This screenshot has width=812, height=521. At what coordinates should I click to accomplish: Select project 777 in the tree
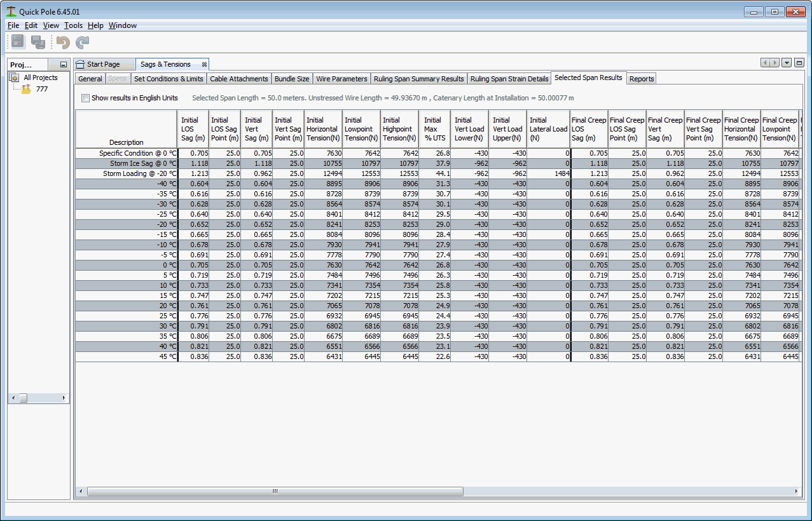pyautogui.click(x=42, y=89)
